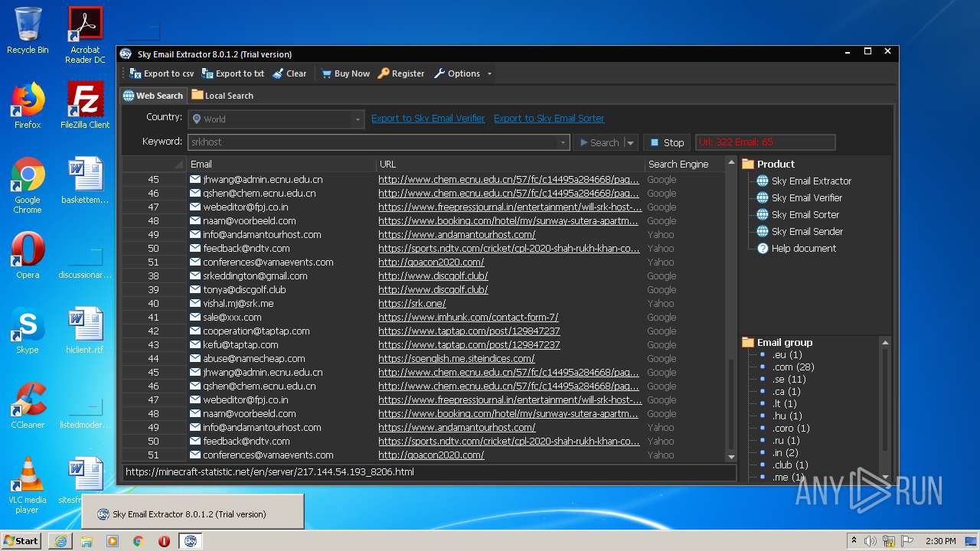980x551 pixels.
Task: Stop the running search
Action: [666, 142]
